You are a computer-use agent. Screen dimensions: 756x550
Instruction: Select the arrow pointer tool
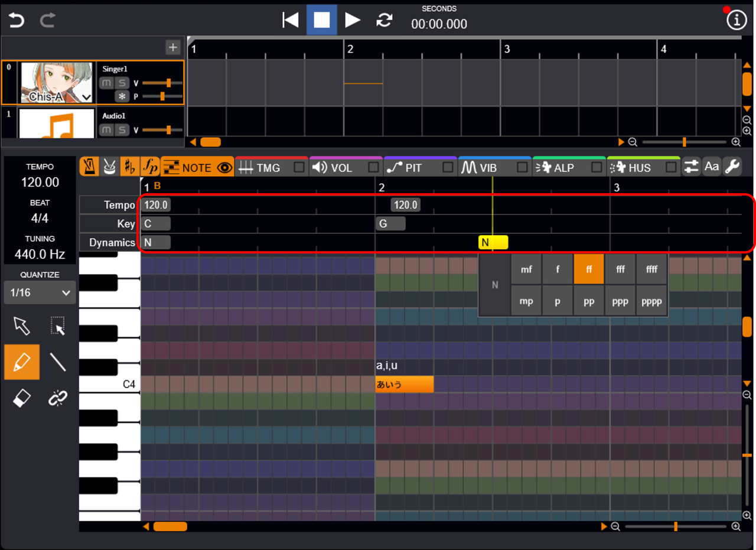tap(22, 325)
